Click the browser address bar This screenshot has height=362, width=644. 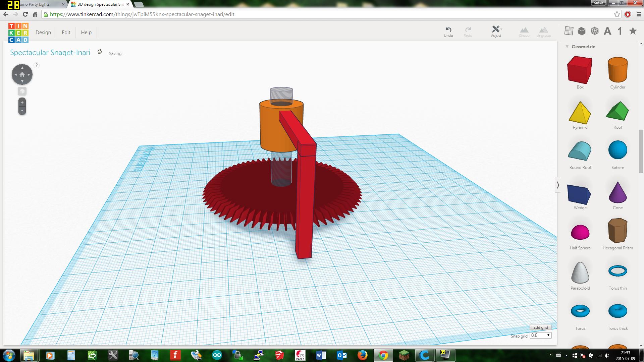(x=329, y=14)
